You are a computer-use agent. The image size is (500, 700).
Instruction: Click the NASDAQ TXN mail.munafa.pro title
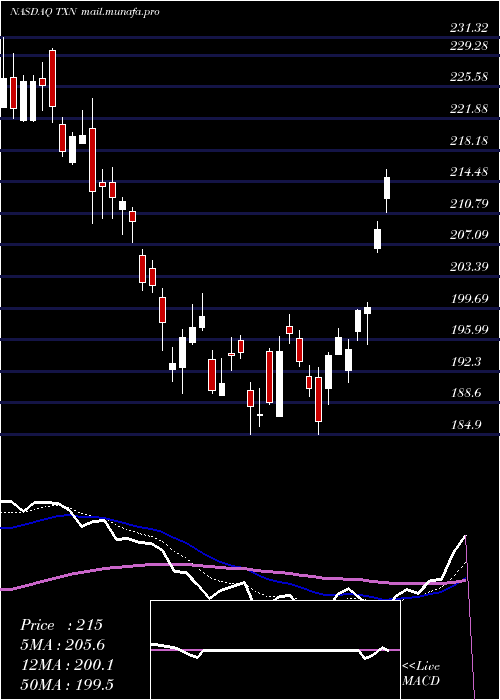click(84, 12)
